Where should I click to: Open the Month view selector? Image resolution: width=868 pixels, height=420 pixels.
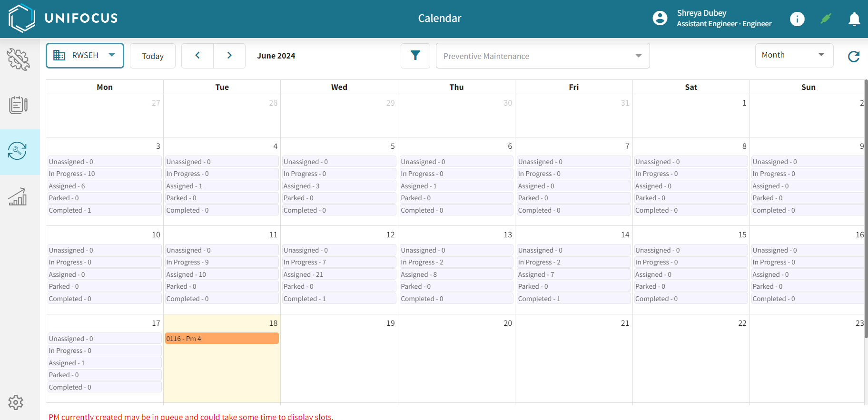[794, 55]
